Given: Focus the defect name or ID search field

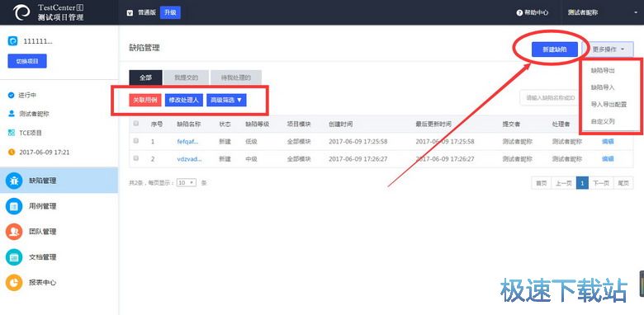Looking at the screenshot, I should click(551, 97).
